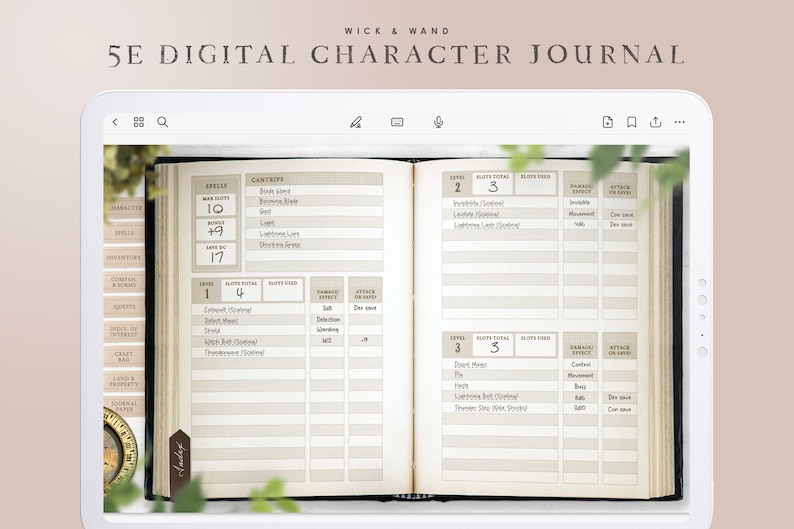Open the Land & Property tab
This screenshot has height=529, width=794.
[x=125, y=381]
